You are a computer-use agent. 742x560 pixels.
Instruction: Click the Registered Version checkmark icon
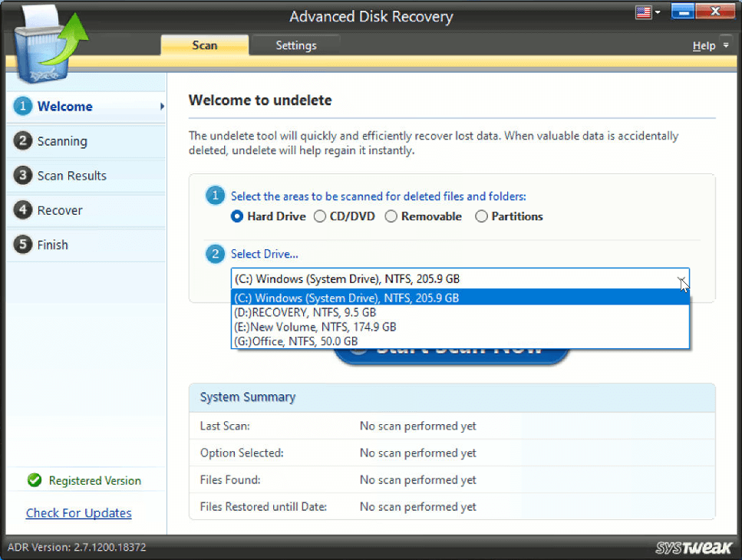click(34, 480)
